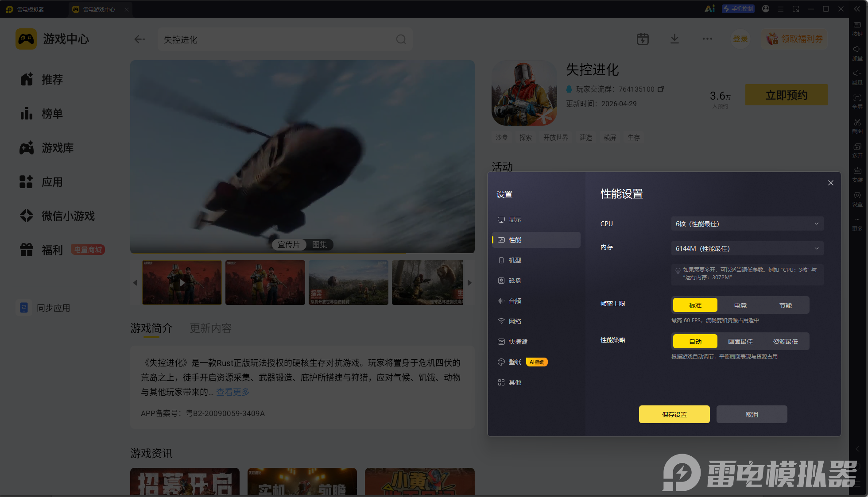Open the 快捷键 settings section

(x=536, y=342)
